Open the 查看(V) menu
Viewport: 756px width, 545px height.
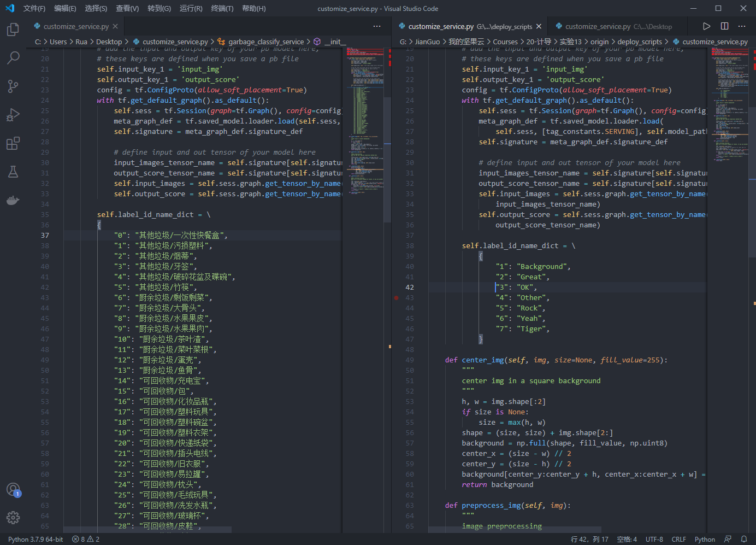(x=127, y=8)
